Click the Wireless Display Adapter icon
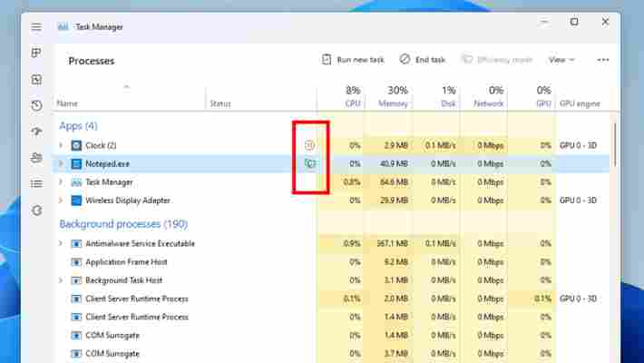This screenshot has width=644, height=363. (x=76, y=201)
